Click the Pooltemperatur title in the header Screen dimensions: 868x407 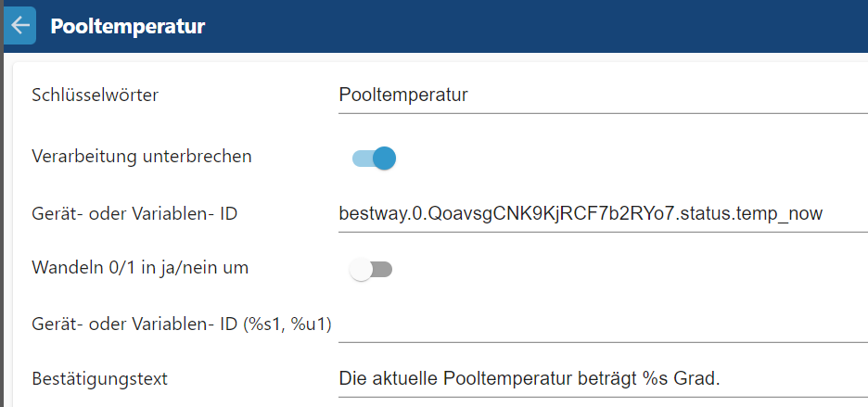point(128,26)
